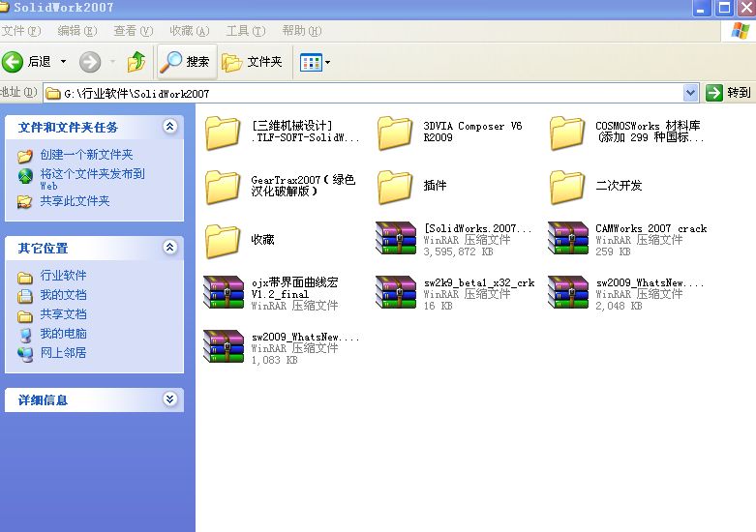Open the 查看 menu

click(133, 31)
